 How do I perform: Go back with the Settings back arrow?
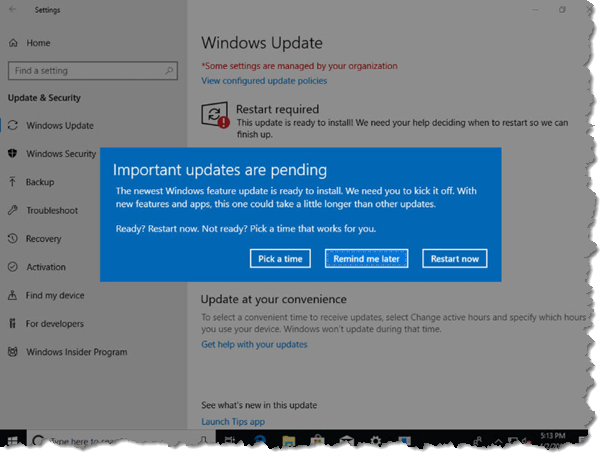(x=13, y=9)
